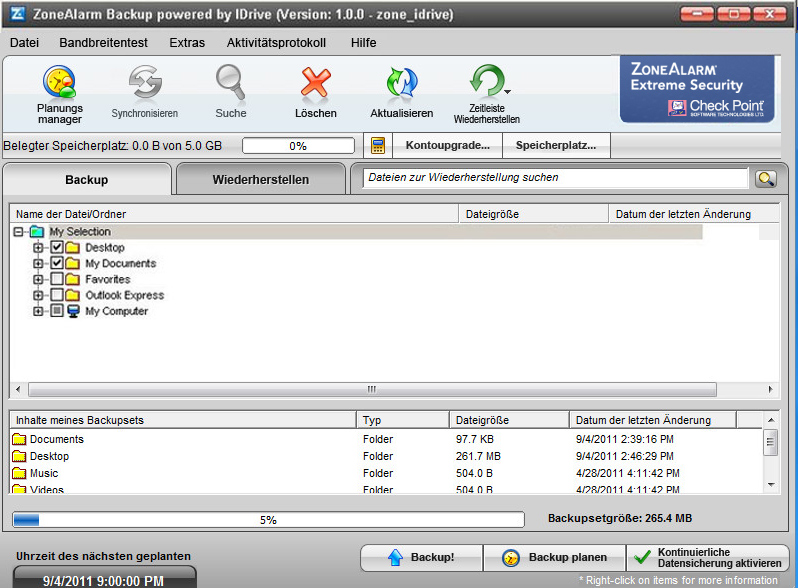Sort by Typ column header

pos(403,420)
